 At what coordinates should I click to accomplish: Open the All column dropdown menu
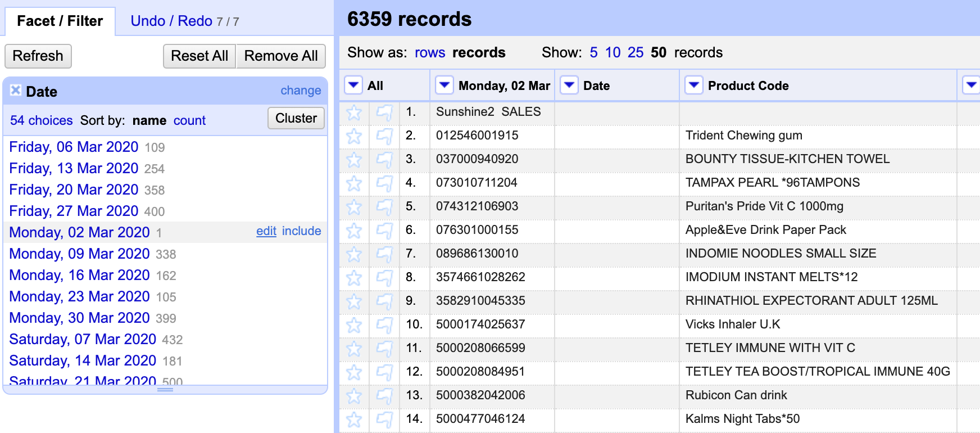pos(353,85)
